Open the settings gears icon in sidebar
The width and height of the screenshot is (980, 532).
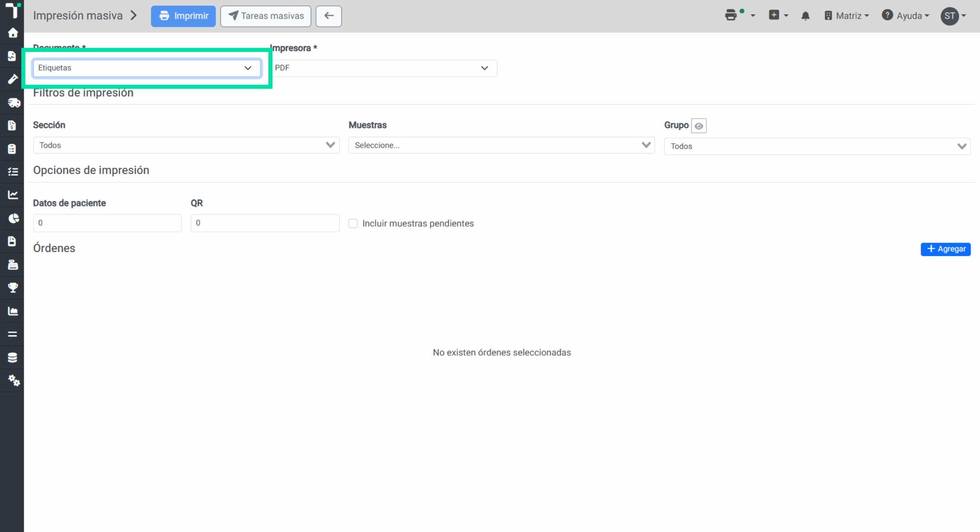(x=13, y=381)
